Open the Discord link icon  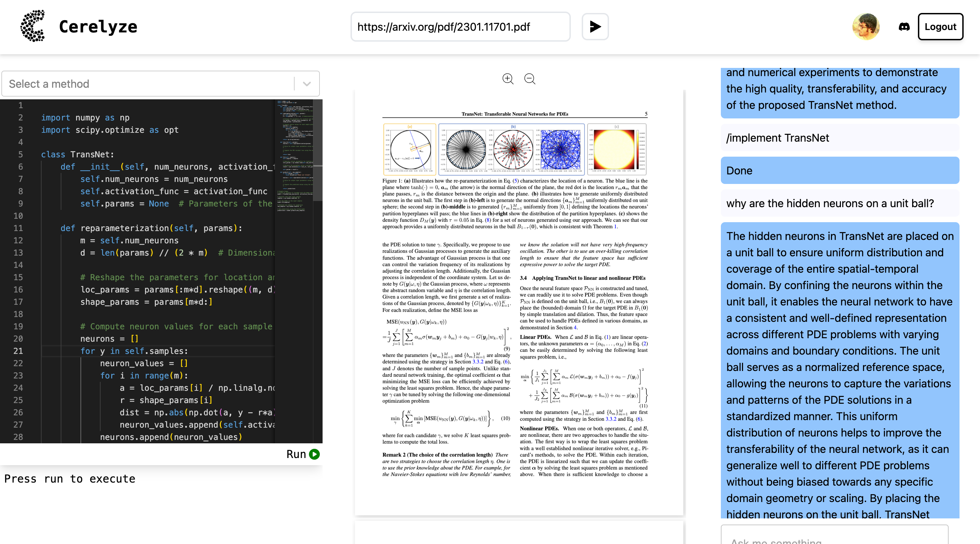click(x=904, y=27)
